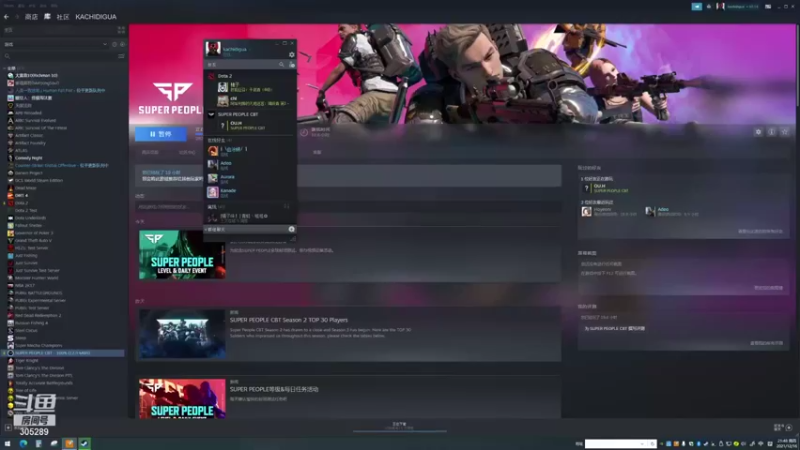Screen dimensions: 800x450
Task: Open advanced filter icon beside library search
Action: [x=121, y=56]
